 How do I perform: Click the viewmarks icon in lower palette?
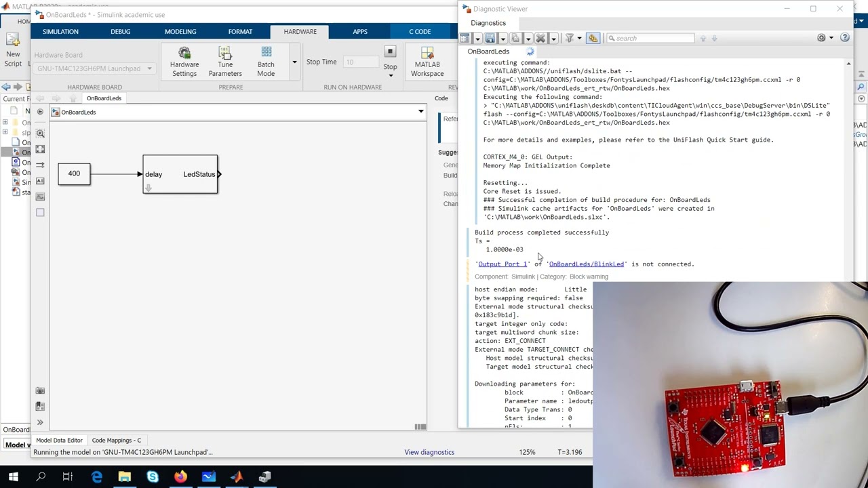40,406
